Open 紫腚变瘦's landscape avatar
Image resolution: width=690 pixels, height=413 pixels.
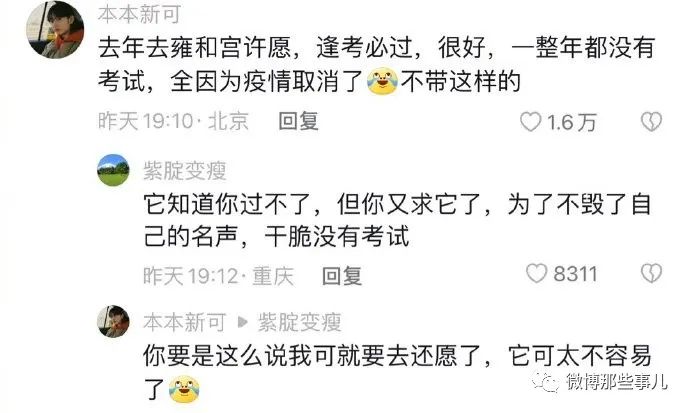113,170
